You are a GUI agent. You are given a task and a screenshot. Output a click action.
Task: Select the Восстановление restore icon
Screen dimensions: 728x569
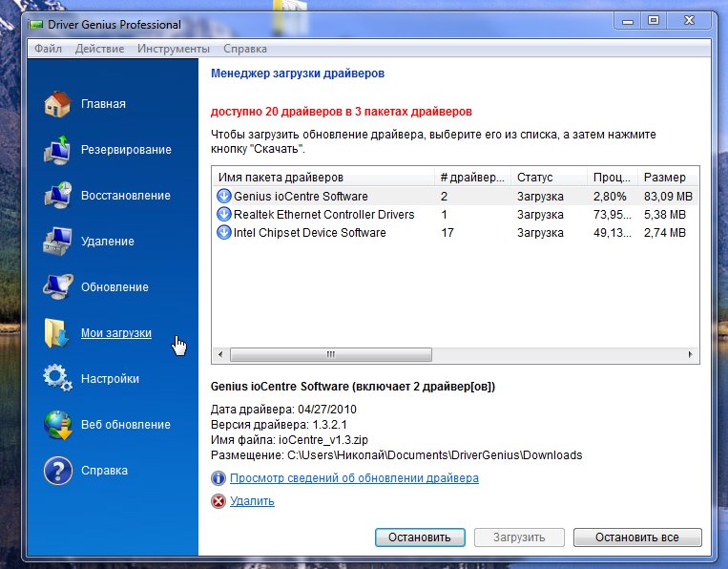coord(58,196)
